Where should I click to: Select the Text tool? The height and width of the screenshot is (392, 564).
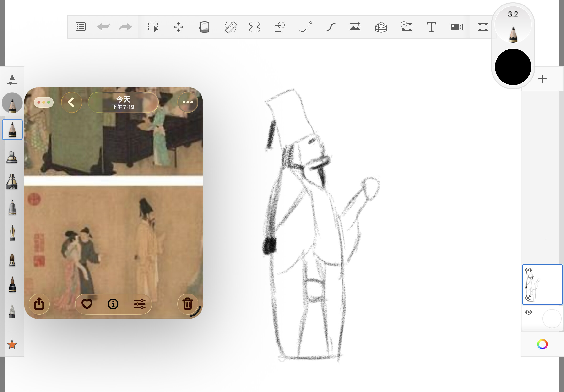click(431, 27)
